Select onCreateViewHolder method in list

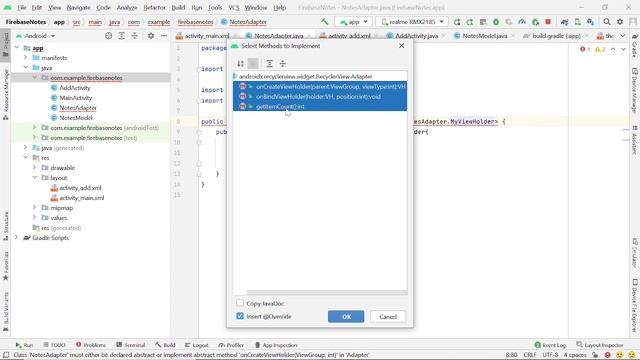coord(320,87)
